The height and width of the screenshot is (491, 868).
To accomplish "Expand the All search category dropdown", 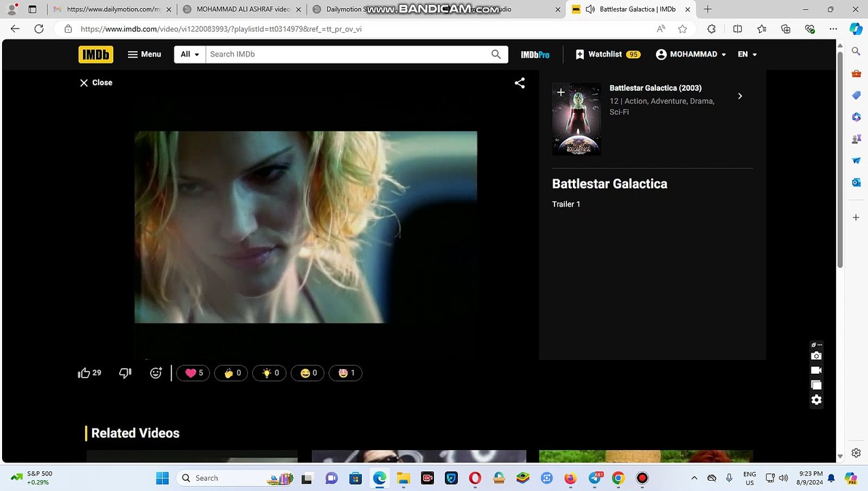I will pos(190,55).
